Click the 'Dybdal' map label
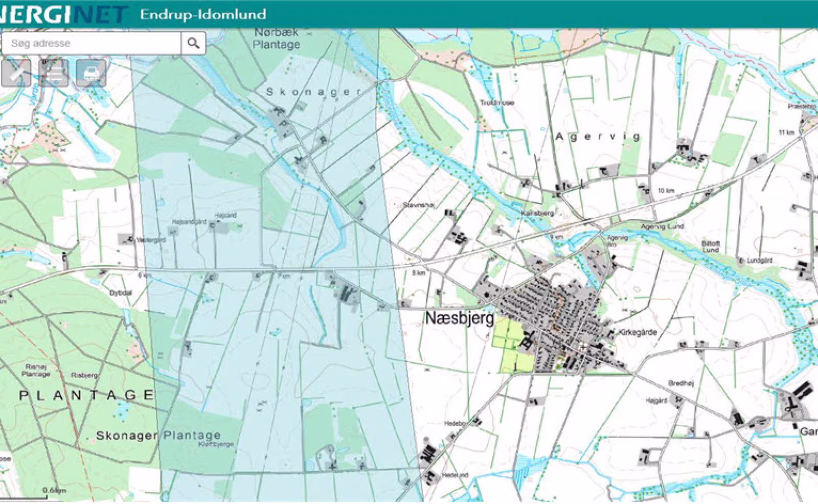The height and width of the screenshot is (504, 818). point(121,293)
